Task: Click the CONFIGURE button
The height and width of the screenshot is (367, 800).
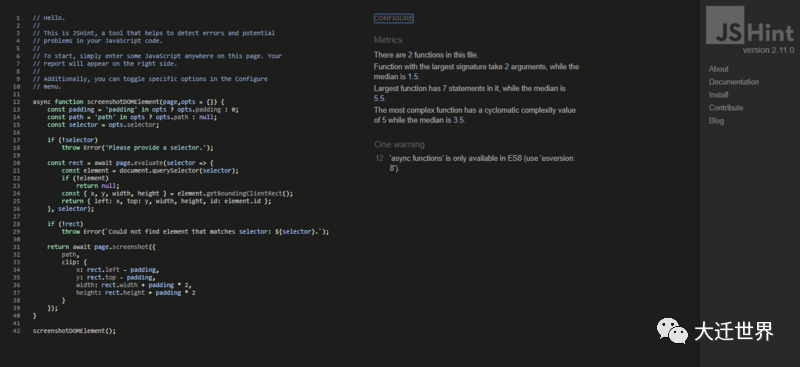Action: click(x=393, y=18)
